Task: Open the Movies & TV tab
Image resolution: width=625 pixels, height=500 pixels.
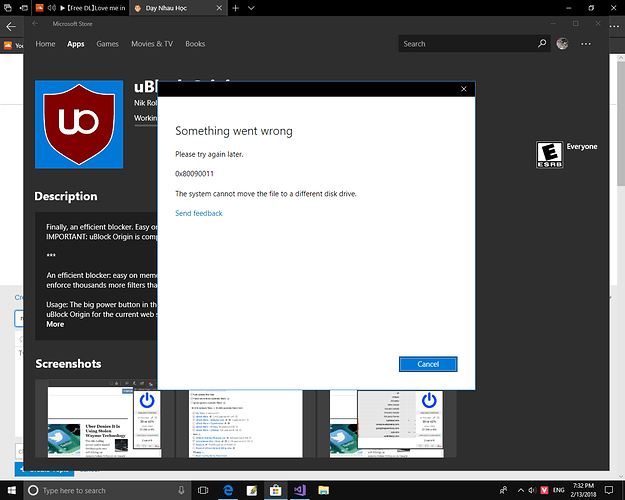Action: [x=152, y=44]
